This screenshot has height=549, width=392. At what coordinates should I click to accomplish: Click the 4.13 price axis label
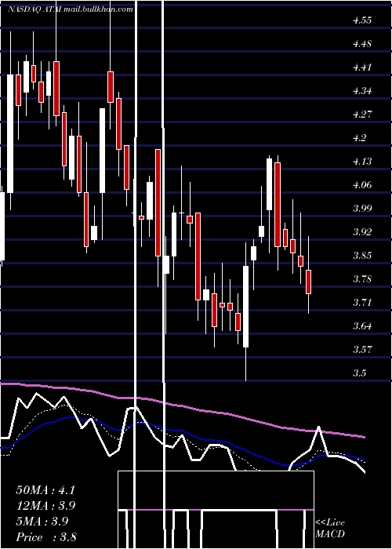click(x=362, y=162)
